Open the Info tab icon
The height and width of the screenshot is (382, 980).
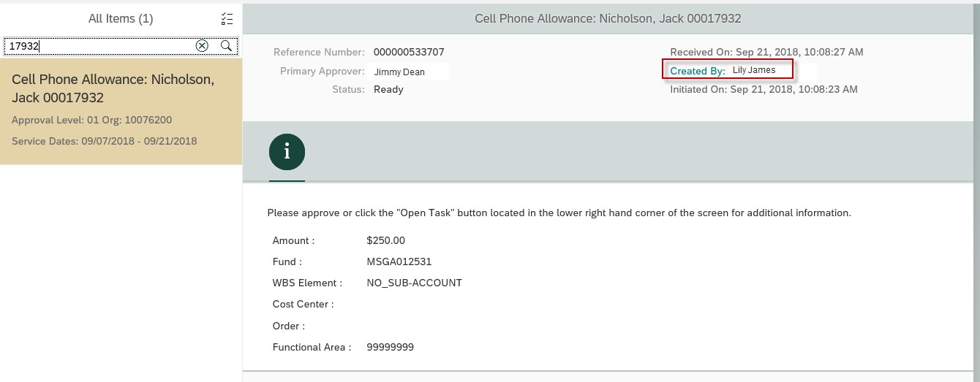(x=287, y=152)
